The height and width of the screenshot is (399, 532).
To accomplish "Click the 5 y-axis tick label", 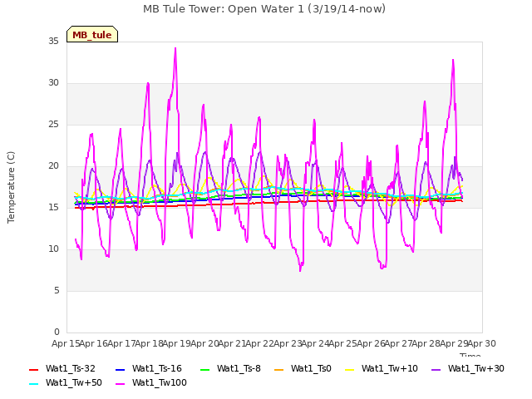I will point(57,291).
